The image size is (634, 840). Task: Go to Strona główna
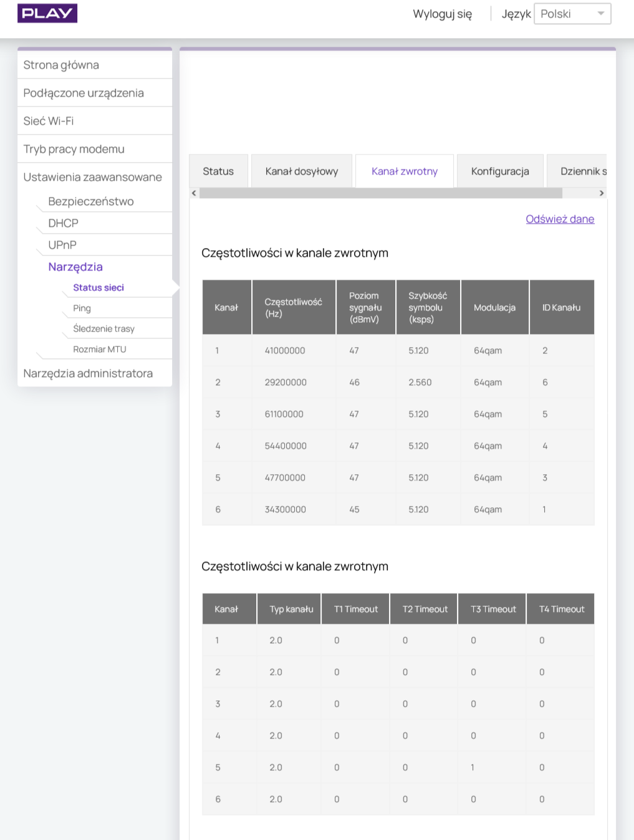(x=61, y=65)
